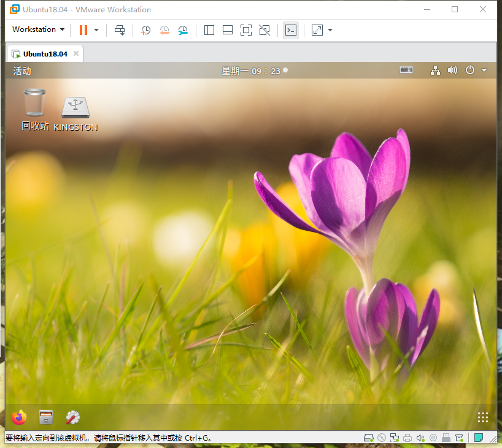Open the file manager from the dock
The height and width of the screenshot is (448, 502).
click(x=46, y=417)
